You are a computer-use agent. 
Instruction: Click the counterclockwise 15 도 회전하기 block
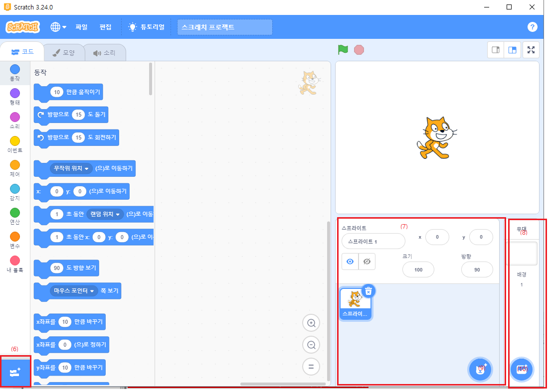[x=76, y=138]
